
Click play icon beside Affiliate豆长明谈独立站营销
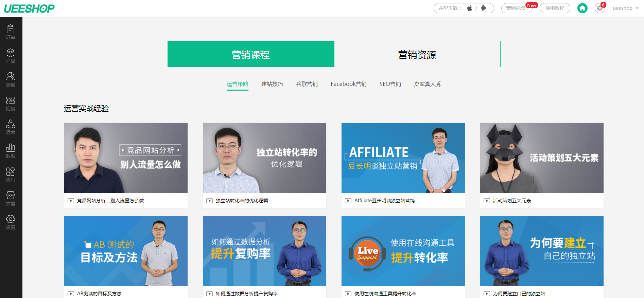[x=348, y=201]
